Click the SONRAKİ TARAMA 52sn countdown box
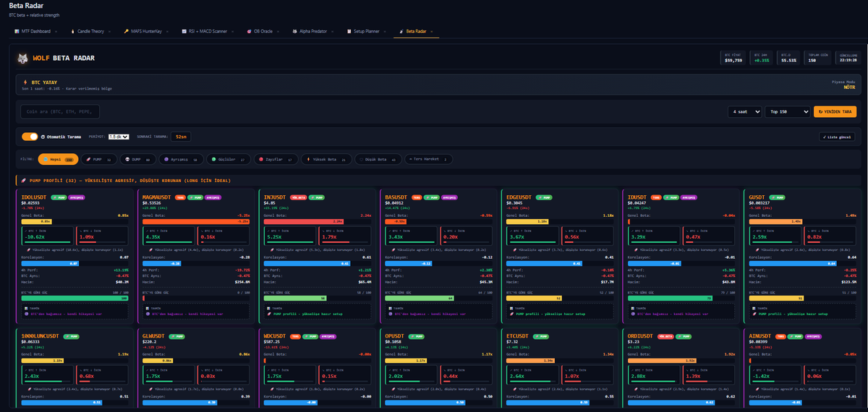 [x=181, y=137]
